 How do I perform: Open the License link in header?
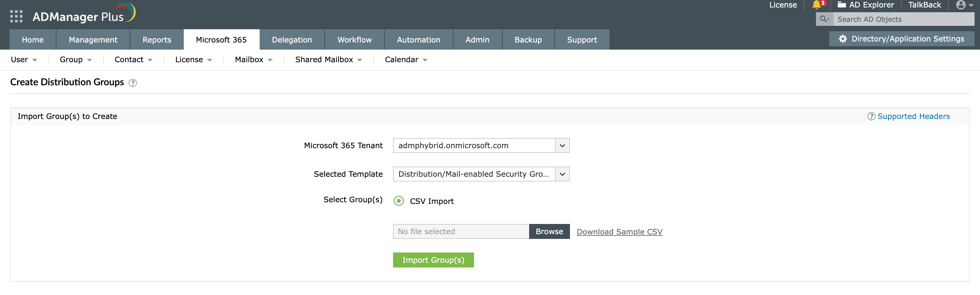tap(783, 5)
